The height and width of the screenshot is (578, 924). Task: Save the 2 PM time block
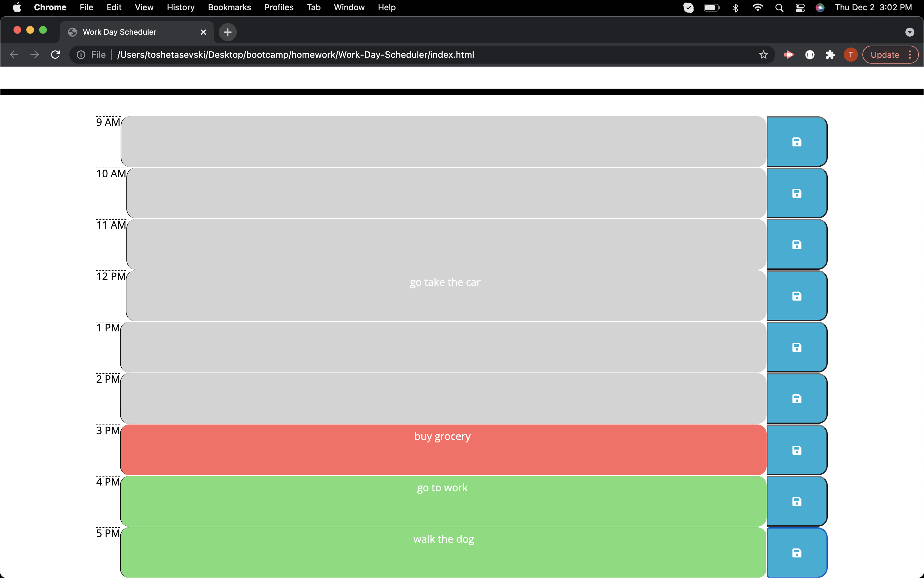point(797,399)
